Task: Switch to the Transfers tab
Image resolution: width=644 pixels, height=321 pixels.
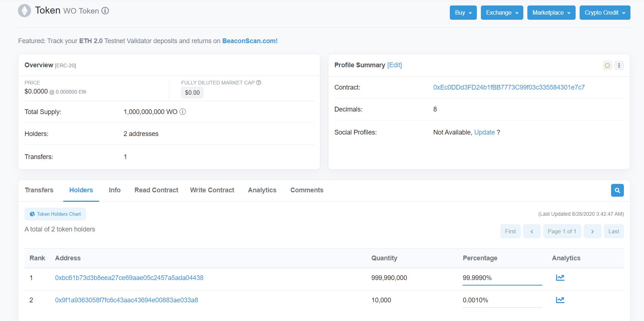Action: tap(39, 190)
